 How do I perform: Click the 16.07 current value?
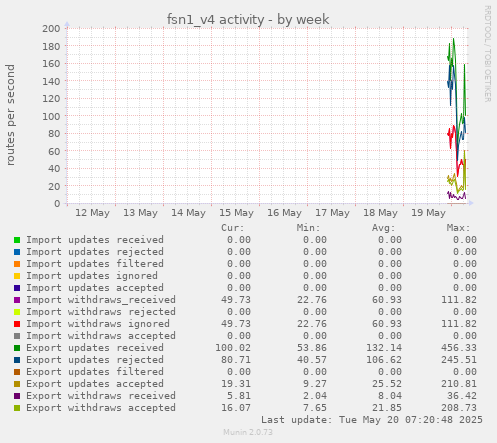click(236, 408)
